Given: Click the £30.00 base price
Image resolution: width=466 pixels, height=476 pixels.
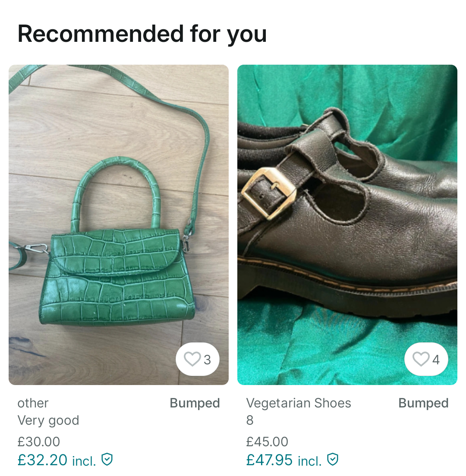Looking at the screenshot, I should pos(39,442).
